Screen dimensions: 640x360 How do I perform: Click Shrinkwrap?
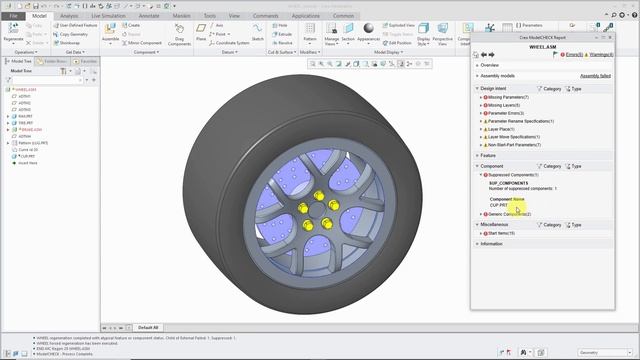click(x=67, y=43)
